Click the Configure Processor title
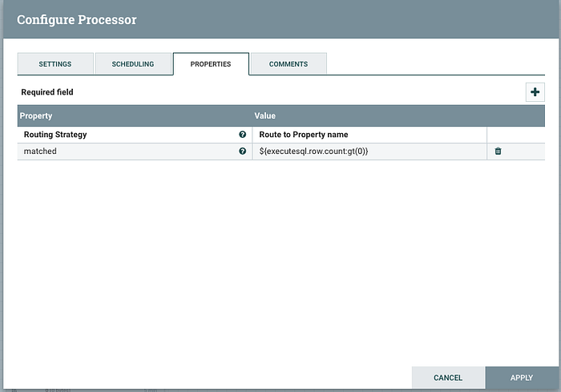 click(77, 20)
